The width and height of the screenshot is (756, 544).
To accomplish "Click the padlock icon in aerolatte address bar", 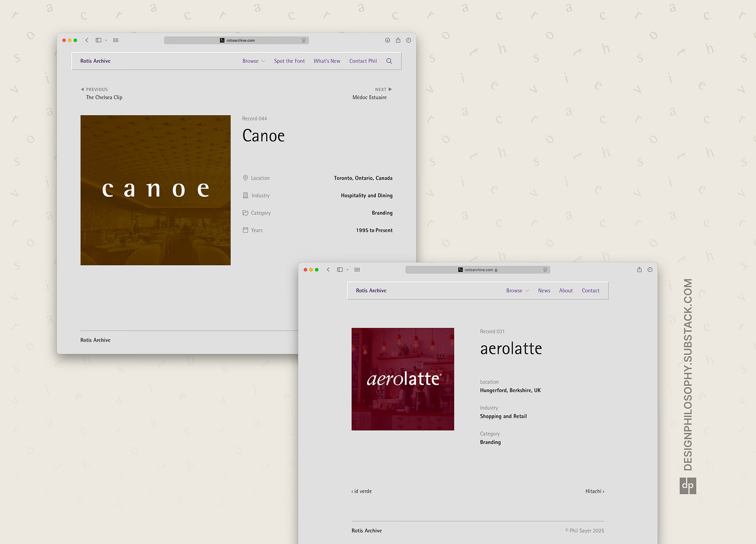I will point(496,270).
